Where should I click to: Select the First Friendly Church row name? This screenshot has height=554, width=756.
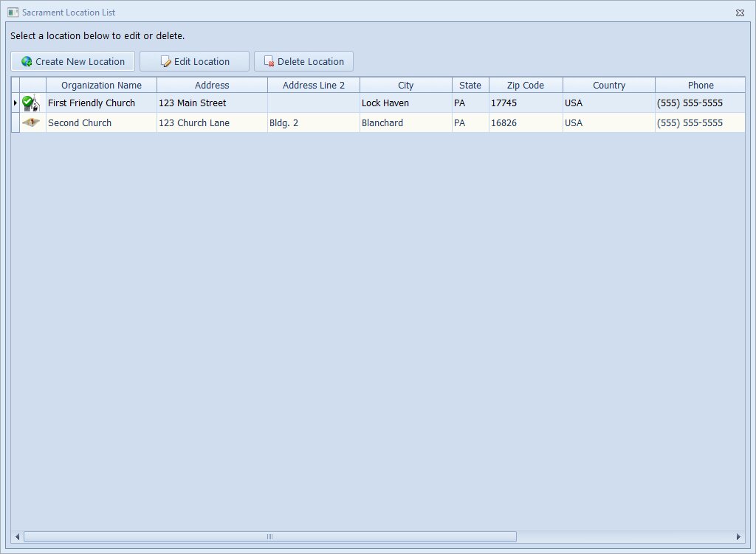(101, 103)
